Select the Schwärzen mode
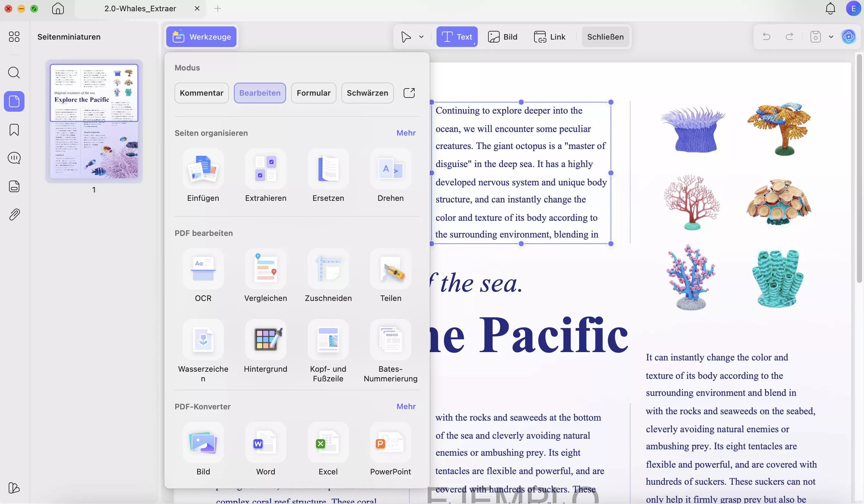 click(367, 93)
